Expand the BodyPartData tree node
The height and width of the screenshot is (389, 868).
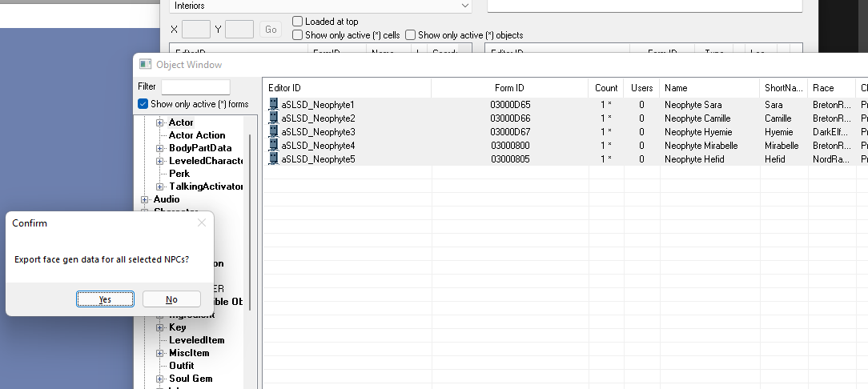(159, 148)
